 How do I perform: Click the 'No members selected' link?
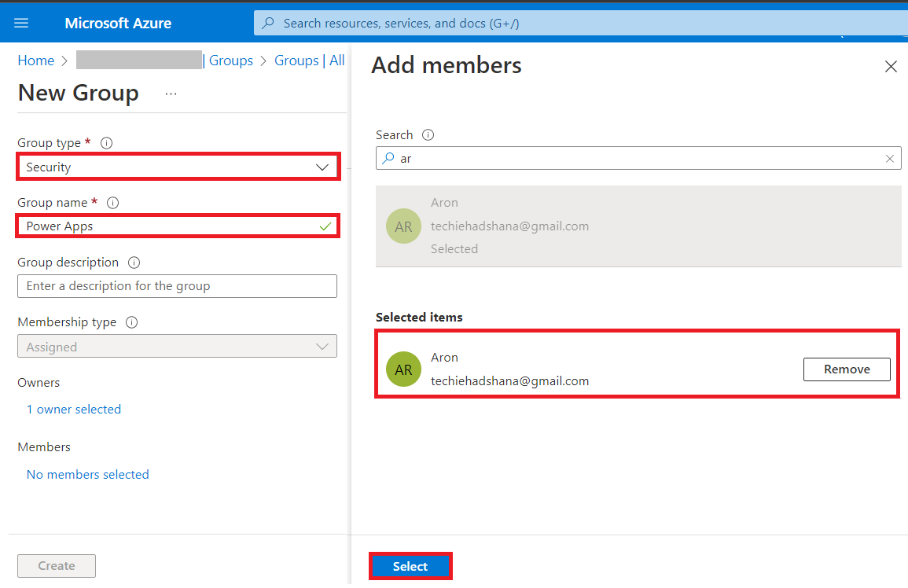(87, 474)
